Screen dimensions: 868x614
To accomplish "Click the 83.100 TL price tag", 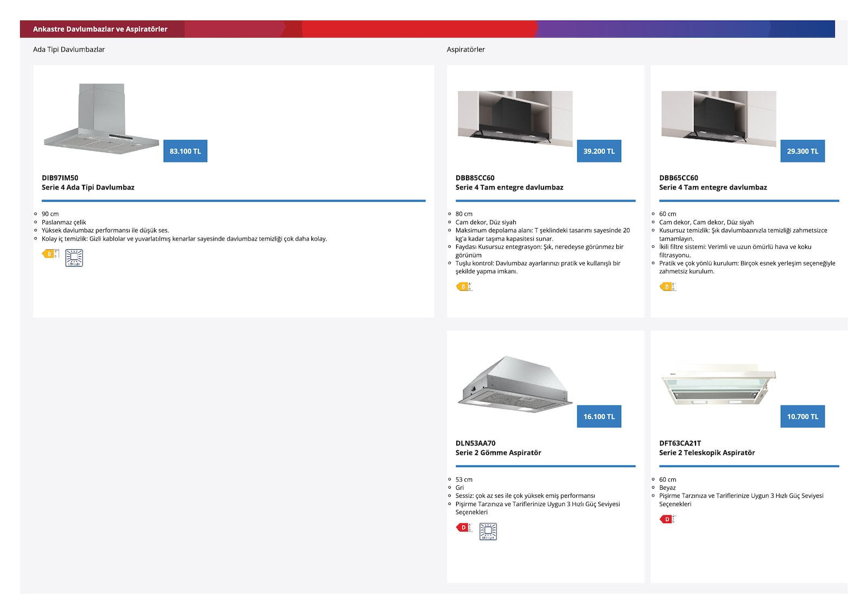I will pos(186,151).
